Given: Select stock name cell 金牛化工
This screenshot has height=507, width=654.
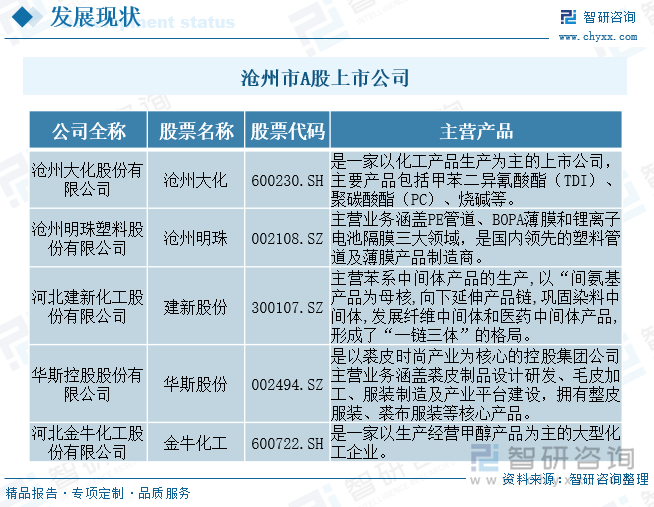Looking at the screenshot, I should tap(196, 442).
